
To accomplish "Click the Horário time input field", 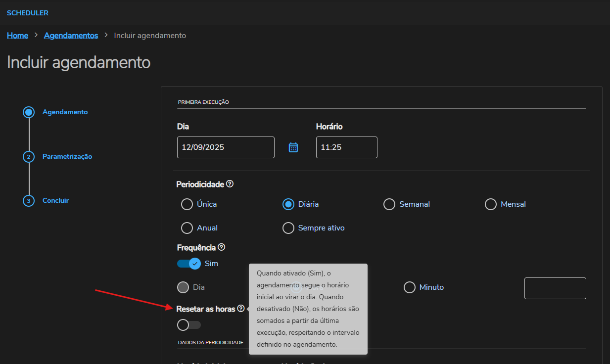I will (346, 147).
